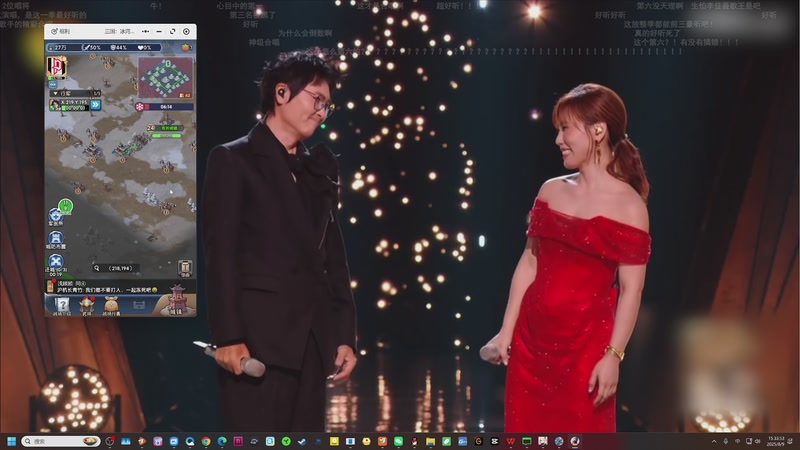Click the 27万 power resource display
The width and height of the screenshot is (800, 450).
click(x=64, y=47)
